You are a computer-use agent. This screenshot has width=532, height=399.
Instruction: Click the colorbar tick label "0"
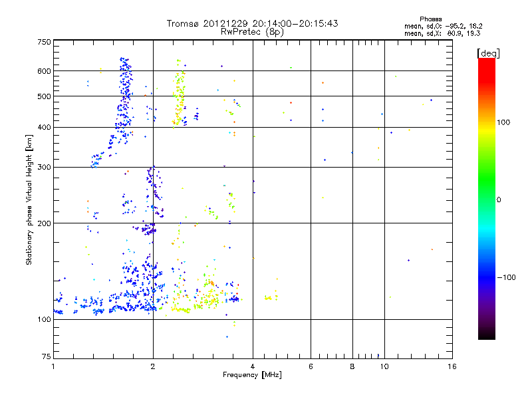499,200
